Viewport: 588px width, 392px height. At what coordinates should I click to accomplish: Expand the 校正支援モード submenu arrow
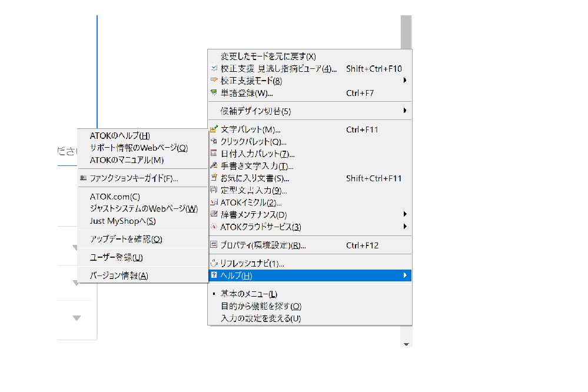click(404, 80)
